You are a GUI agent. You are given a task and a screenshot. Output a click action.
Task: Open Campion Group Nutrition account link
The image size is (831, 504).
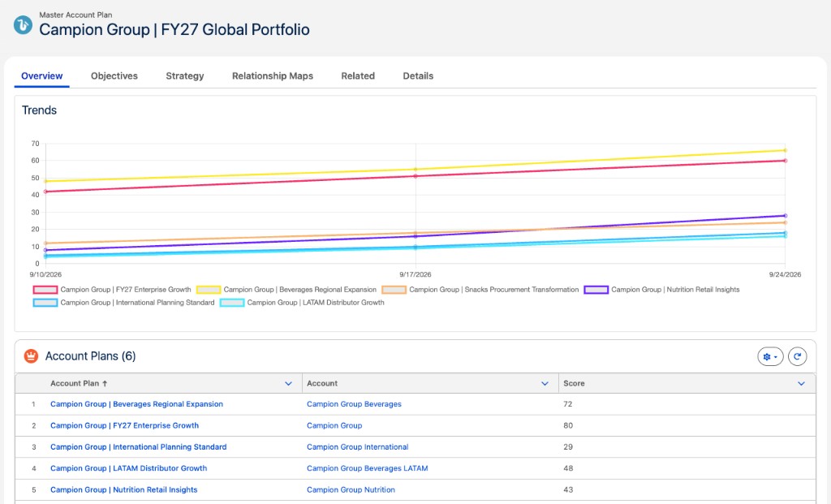(x=351, y=489)
